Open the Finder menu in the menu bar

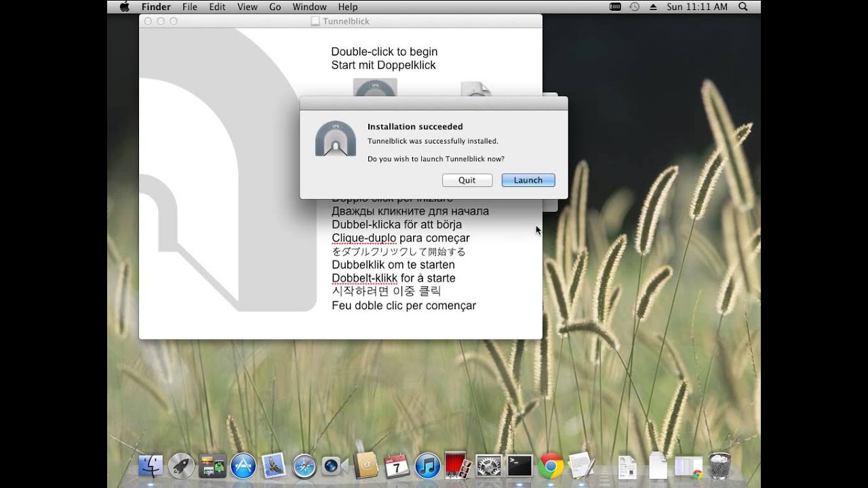tap(156, 7)
